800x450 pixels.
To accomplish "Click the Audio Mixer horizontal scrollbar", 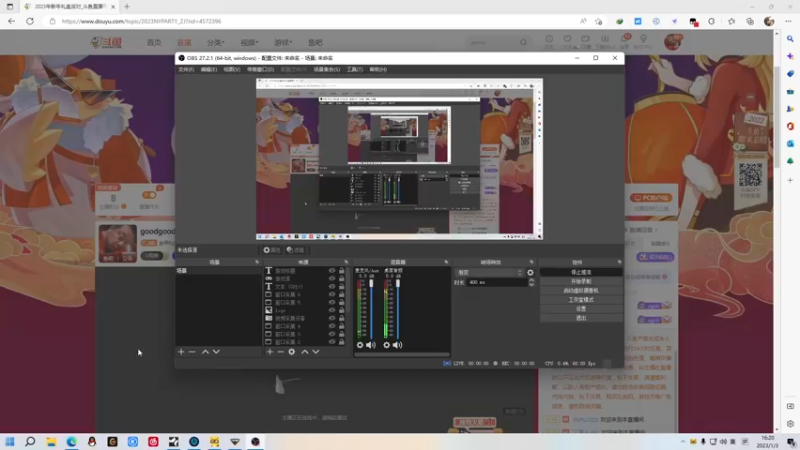I will pos(402,354).
